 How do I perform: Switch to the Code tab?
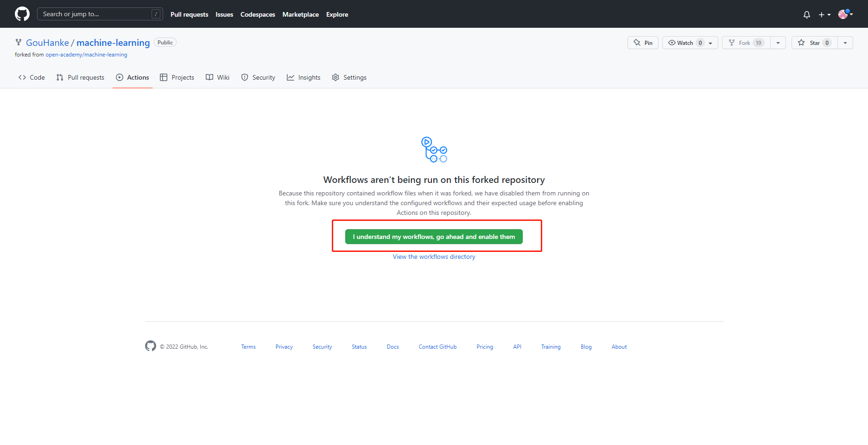click(32, 77)
